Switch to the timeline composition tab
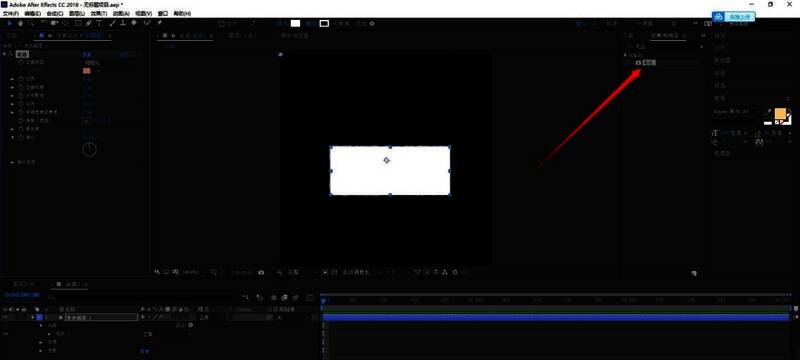The width and height of the screenshot is (800, 360). [69, 284]
